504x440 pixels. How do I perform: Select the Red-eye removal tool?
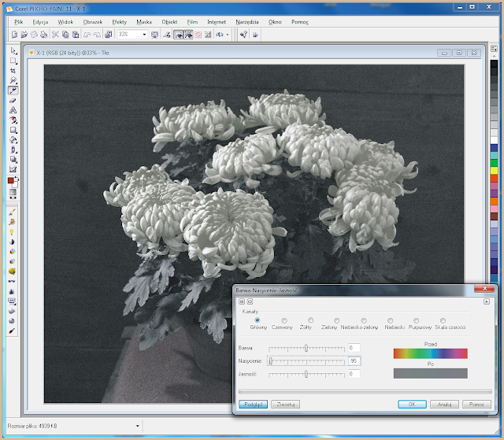(13, 120)
